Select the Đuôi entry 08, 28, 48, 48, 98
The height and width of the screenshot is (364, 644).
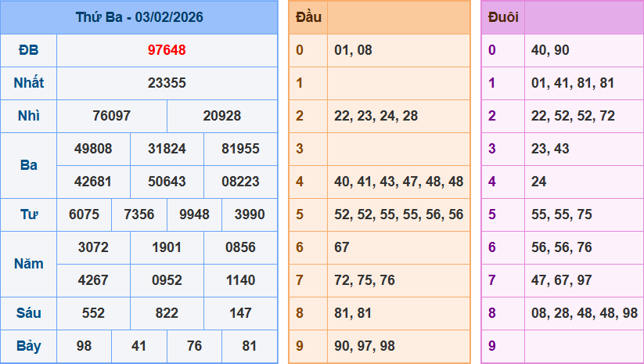[x=583, y=313]
